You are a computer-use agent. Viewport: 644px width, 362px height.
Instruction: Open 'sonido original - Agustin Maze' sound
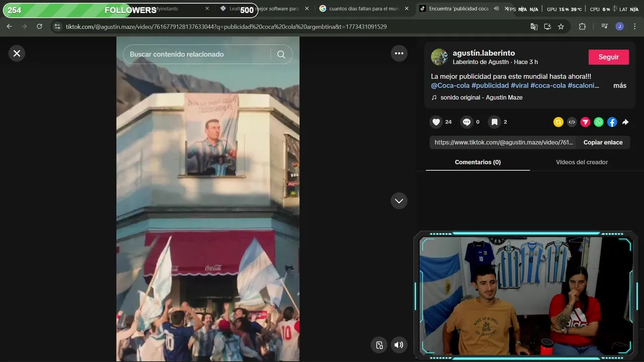(481, 98)
